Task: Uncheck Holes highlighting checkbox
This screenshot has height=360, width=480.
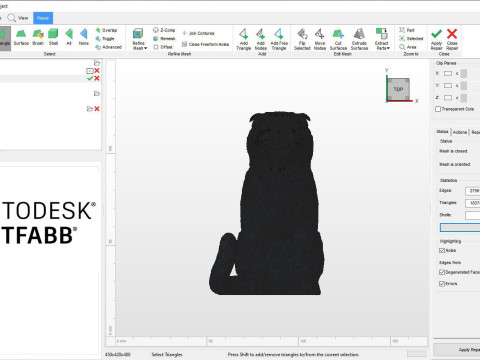Action: 442,250
